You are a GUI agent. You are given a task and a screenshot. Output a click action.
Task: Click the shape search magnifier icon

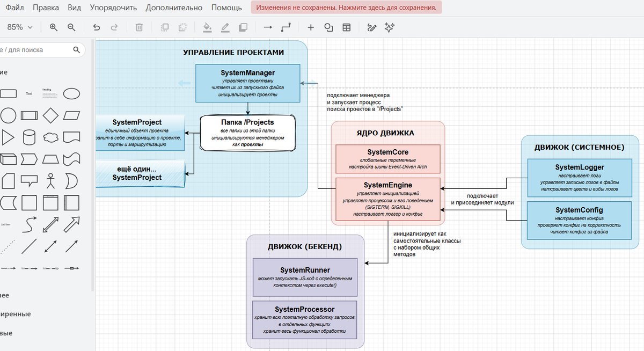(77, 50)
